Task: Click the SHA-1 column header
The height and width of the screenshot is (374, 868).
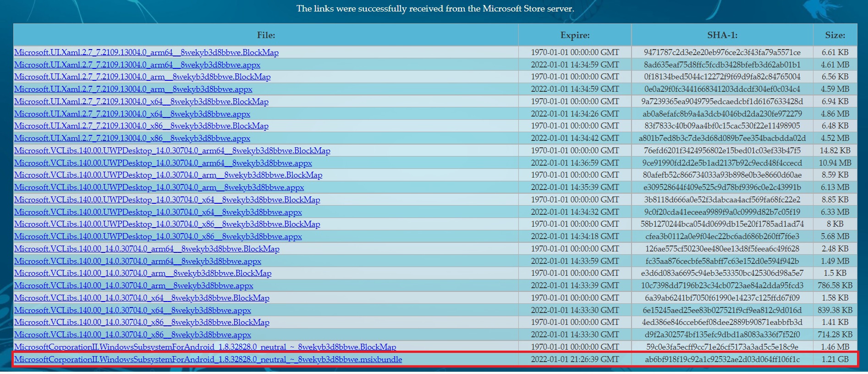Action: tap(722, 35)
